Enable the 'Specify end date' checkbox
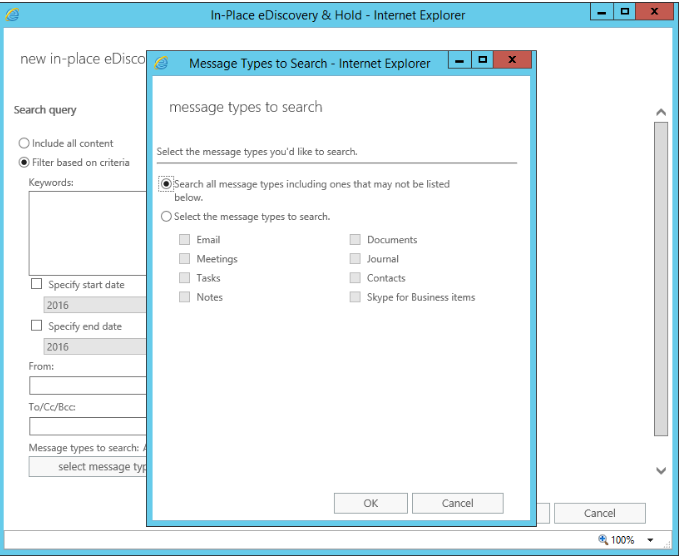This screenshot has width=682, height=556. [x=37, y=326]
